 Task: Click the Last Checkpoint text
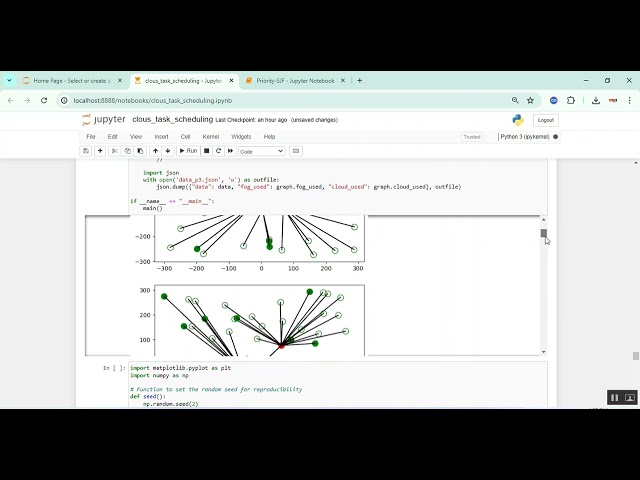[251, 120]
